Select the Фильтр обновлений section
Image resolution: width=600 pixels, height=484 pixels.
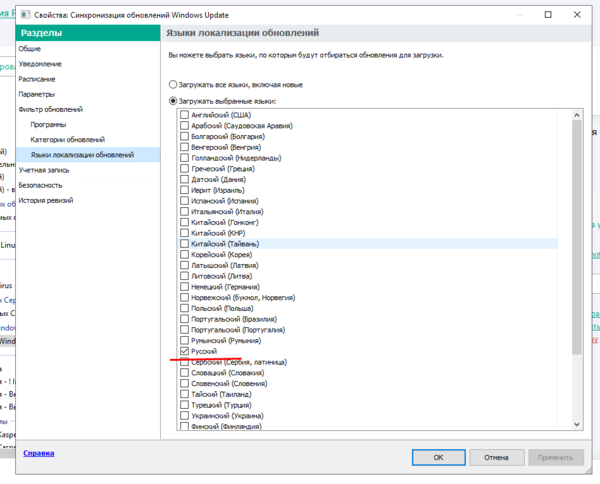[x=88, y=109]
